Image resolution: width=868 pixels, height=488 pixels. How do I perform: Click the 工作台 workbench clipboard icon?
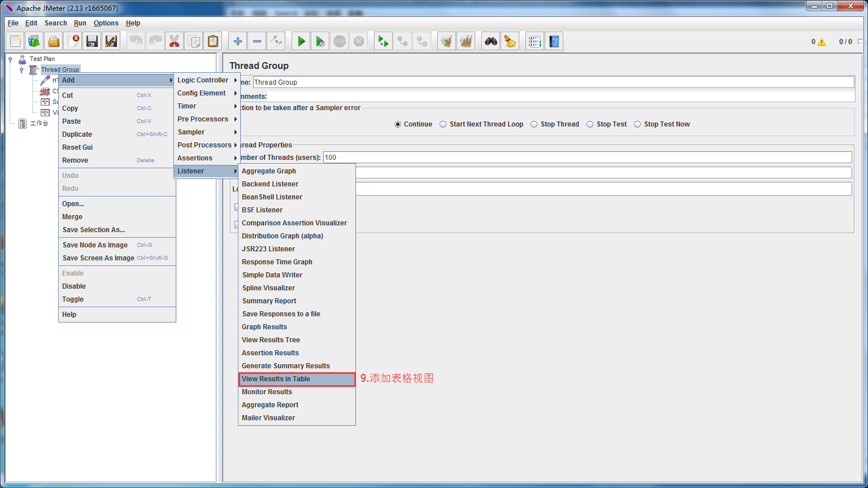tap(22, 123)
